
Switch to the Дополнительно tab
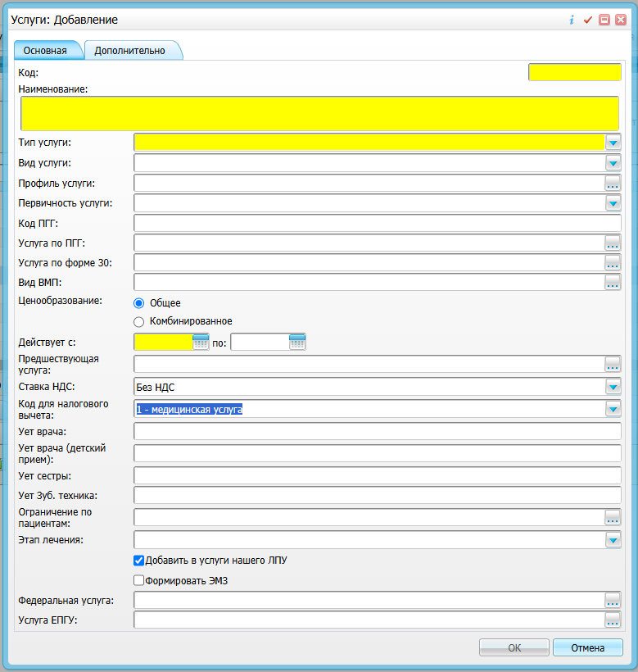(130, 51)
